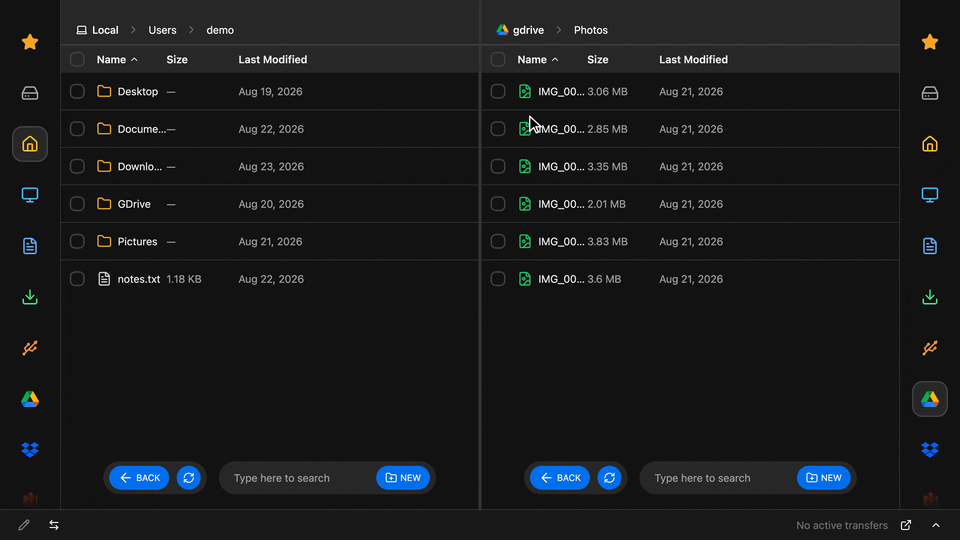Viewport: 960px width, 540px height.
Task: Check the notes.txt checkbox
Action: (x=77, y=279)
